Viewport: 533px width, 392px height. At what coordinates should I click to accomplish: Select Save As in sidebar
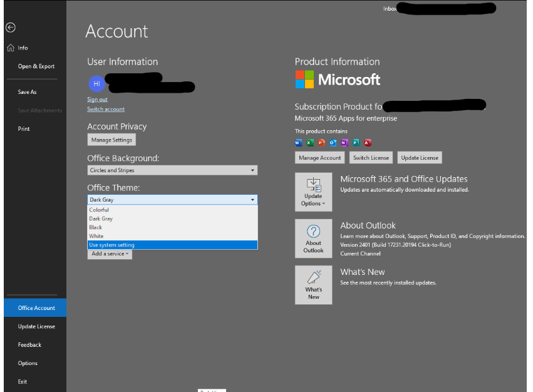tap(35, 92)
